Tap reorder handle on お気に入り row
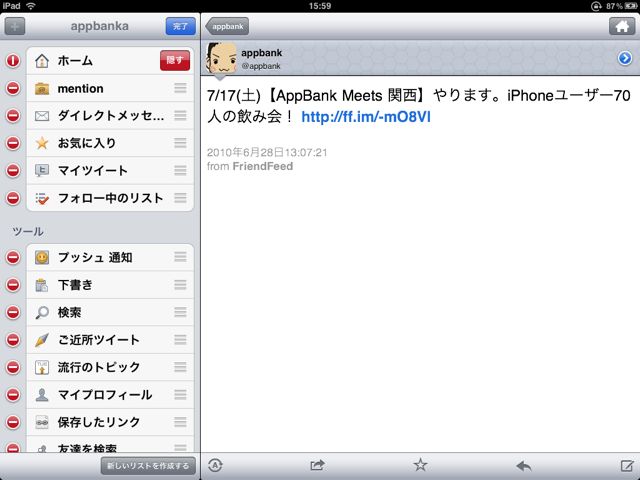This screenshot has height=480, width=640. 180,143
